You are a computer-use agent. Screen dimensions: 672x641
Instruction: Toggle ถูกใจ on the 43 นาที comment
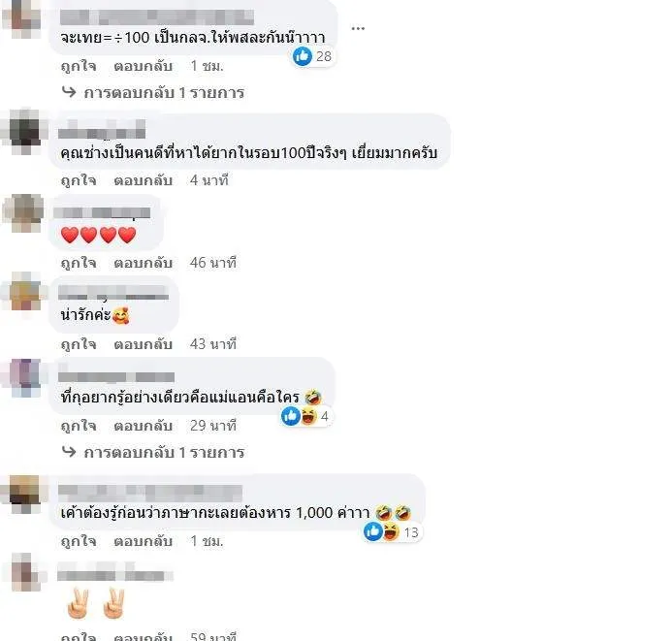point(79,344)
